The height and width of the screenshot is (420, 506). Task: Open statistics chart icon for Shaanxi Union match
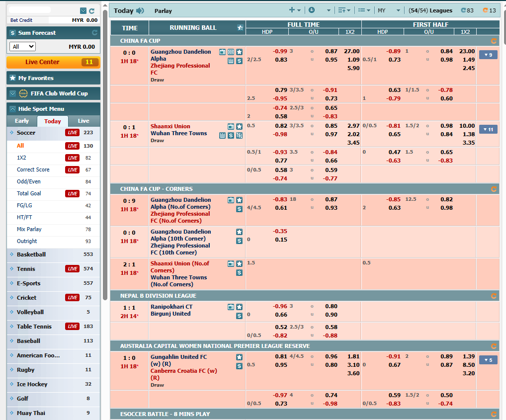pos(223,135)
